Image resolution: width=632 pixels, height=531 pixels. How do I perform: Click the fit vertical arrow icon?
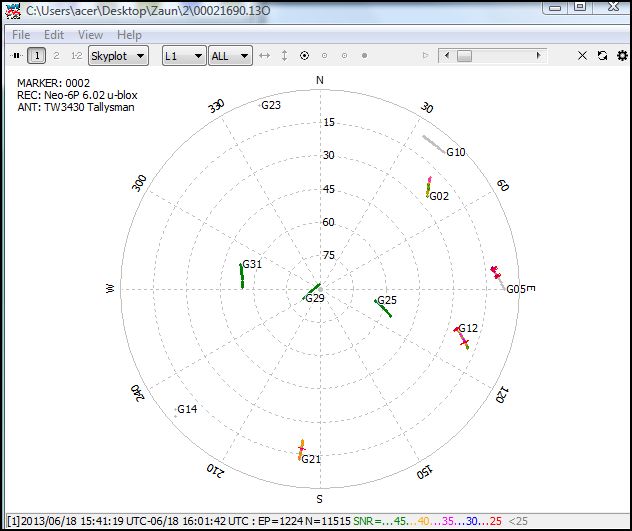click(x=284, y=56)
